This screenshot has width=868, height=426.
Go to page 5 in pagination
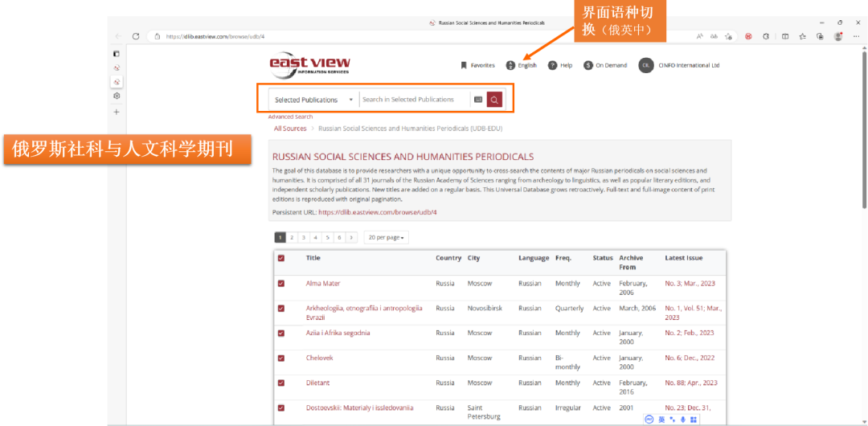(327, 238)
